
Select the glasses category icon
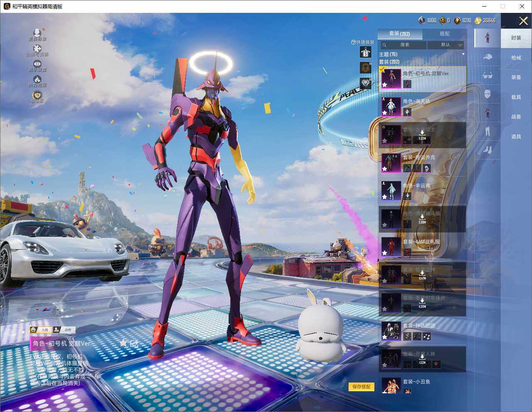tap(488, 75)
